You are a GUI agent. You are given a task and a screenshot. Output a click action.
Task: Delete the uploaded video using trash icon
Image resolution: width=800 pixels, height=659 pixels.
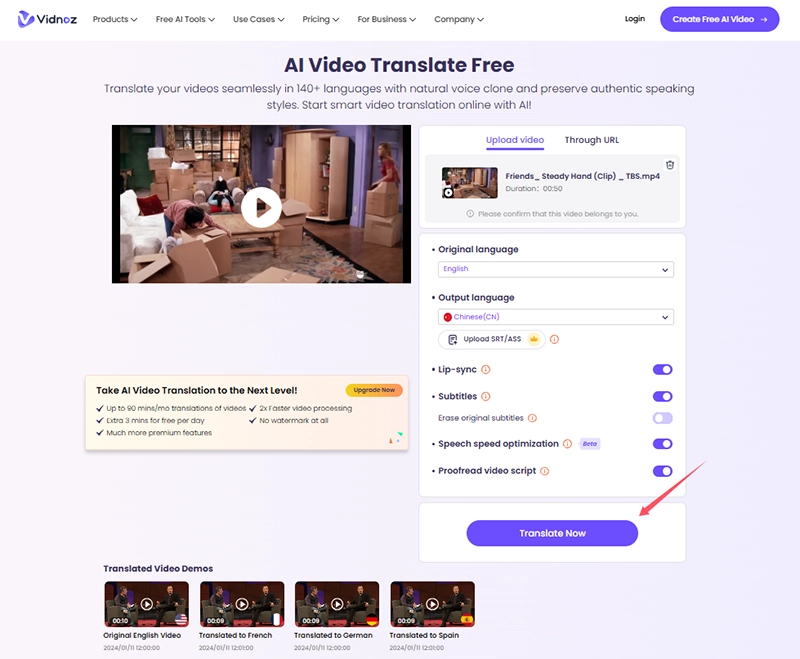[x=670, y=165]
